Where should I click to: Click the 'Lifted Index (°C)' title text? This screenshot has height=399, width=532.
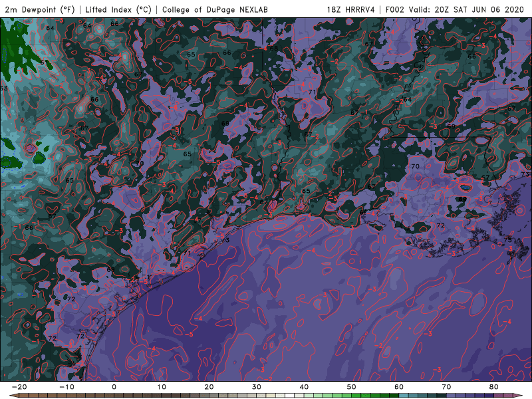pos(118,9)
